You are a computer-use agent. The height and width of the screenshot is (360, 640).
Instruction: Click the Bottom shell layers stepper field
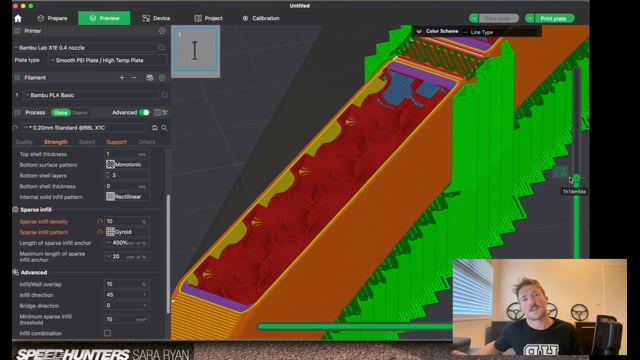coord(127,175)
